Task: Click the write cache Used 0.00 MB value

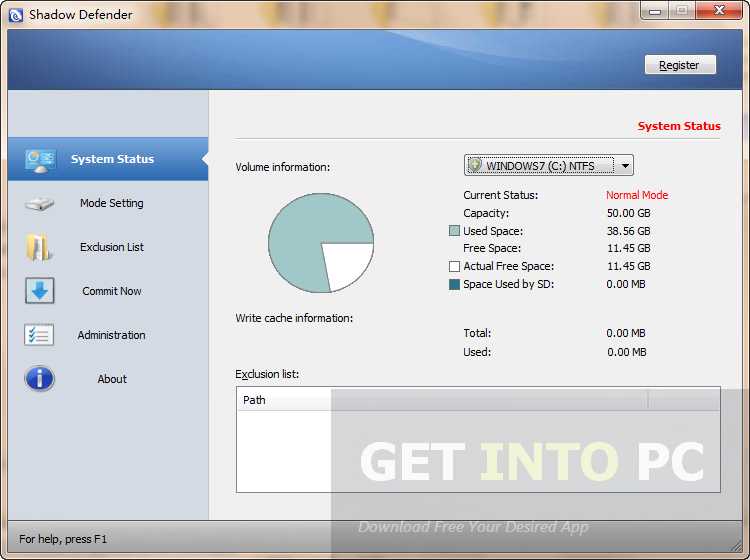Action: pyautogui.click(x=627, y=352)
